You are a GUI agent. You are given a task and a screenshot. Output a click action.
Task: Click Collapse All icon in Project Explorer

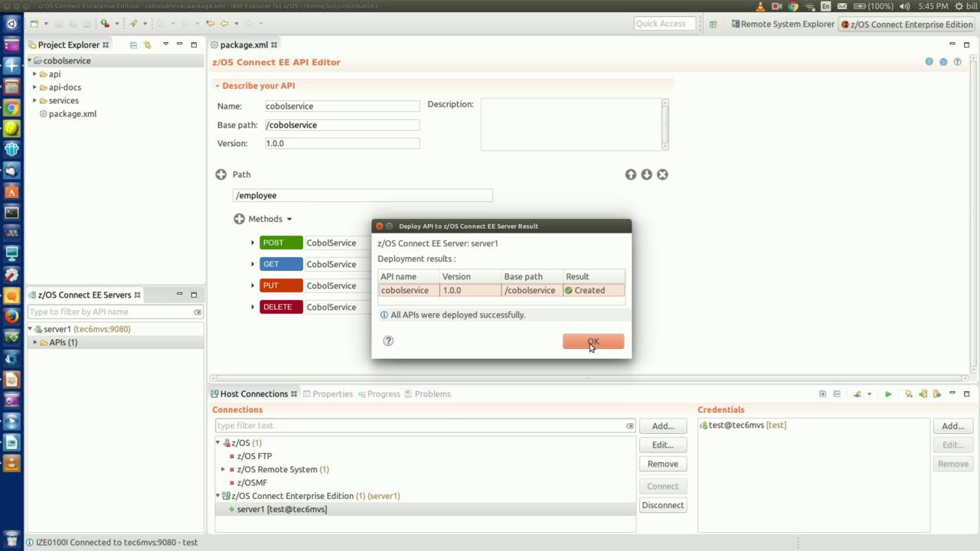tap(133, 45)
